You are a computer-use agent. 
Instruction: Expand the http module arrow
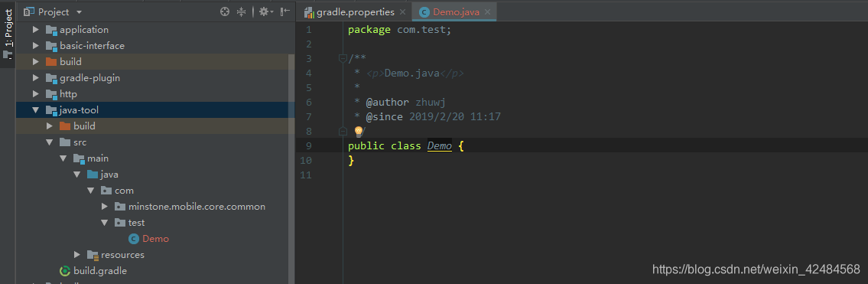pos(36,93)
